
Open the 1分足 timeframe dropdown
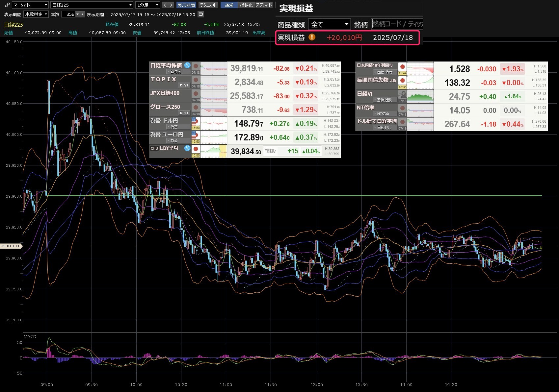point(148,5)
